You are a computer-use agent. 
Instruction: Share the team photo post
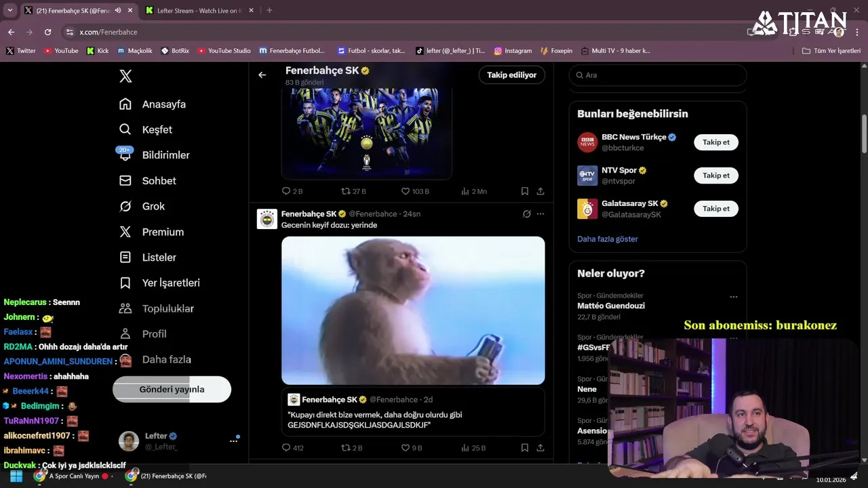540,192
